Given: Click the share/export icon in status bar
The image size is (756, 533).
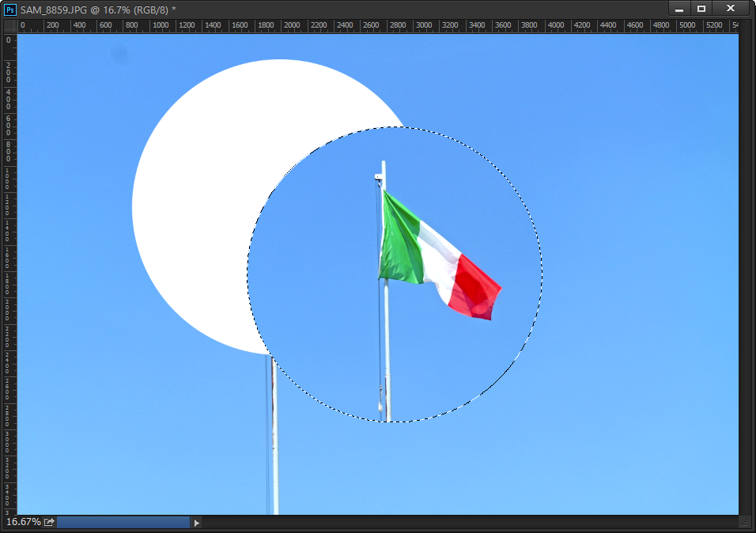Looking at the screenshot, I should (x=49, y=522).
